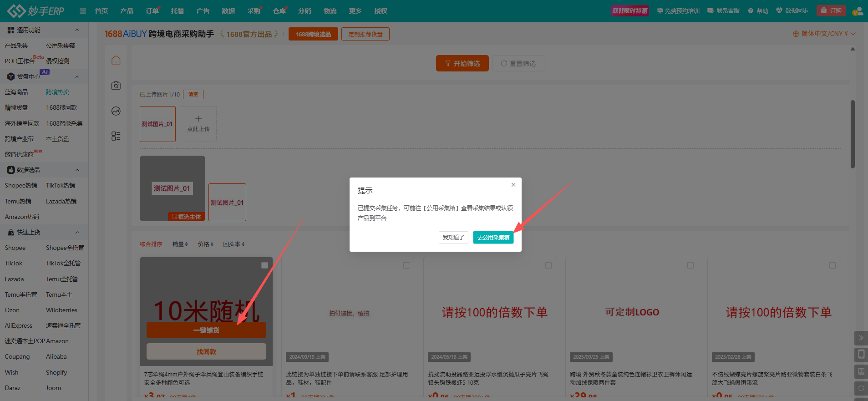Viewport: 868px width, 401px height.
Task: Click the double-arrow expand icon on right edge
Action: pos(861,338)
